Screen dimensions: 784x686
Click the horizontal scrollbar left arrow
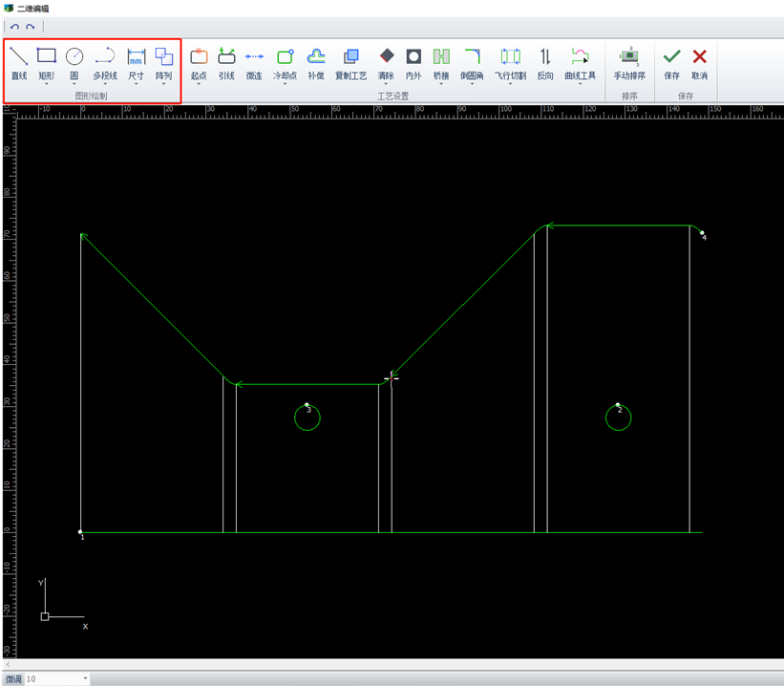[8, 664]
